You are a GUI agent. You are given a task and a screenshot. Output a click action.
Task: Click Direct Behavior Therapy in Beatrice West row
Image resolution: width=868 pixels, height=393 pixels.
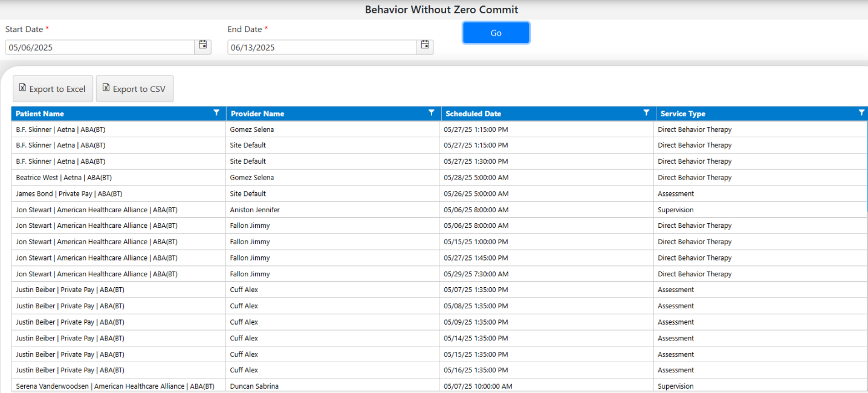click(x=695, y=178)
